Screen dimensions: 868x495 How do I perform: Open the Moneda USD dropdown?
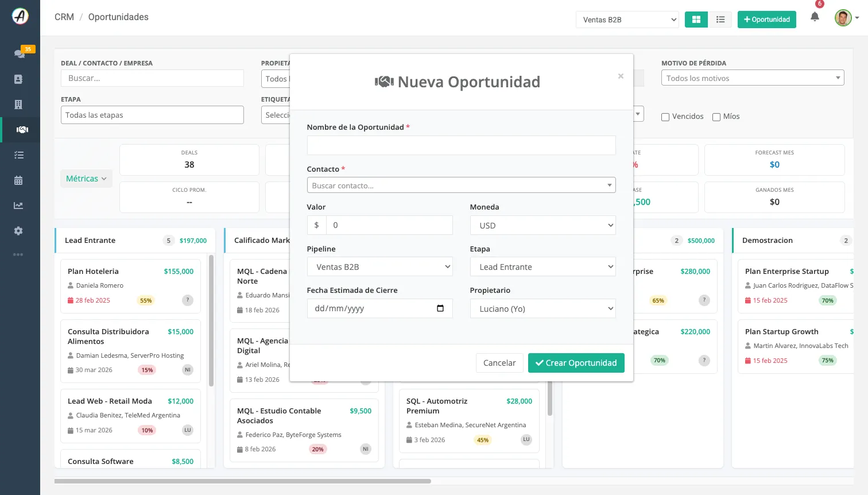coord(542,225)
